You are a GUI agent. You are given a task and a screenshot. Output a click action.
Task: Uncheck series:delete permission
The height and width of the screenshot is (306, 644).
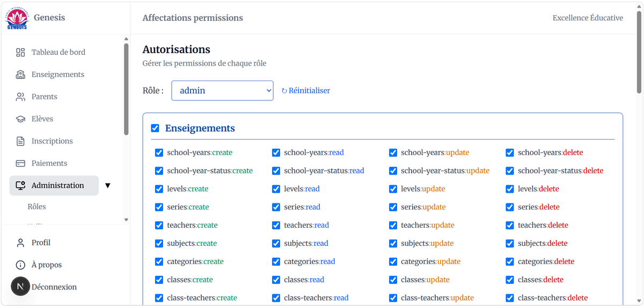(510, 207)
